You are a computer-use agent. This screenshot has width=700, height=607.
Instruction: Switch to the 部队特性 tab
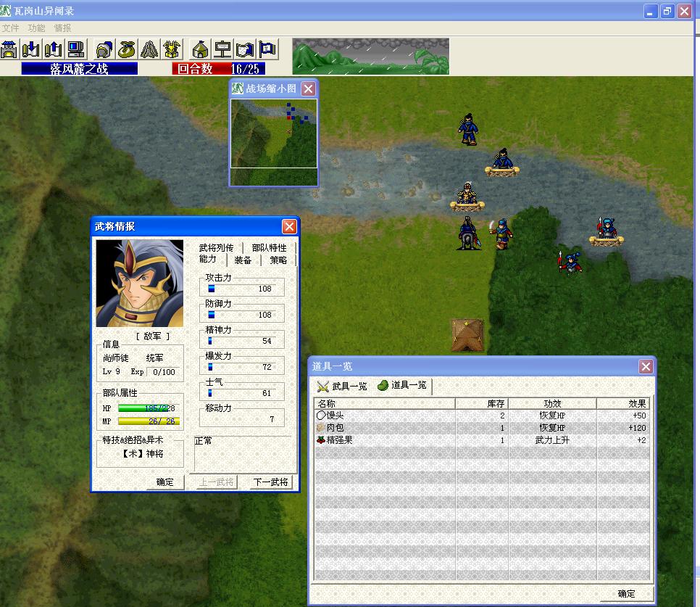269,248
